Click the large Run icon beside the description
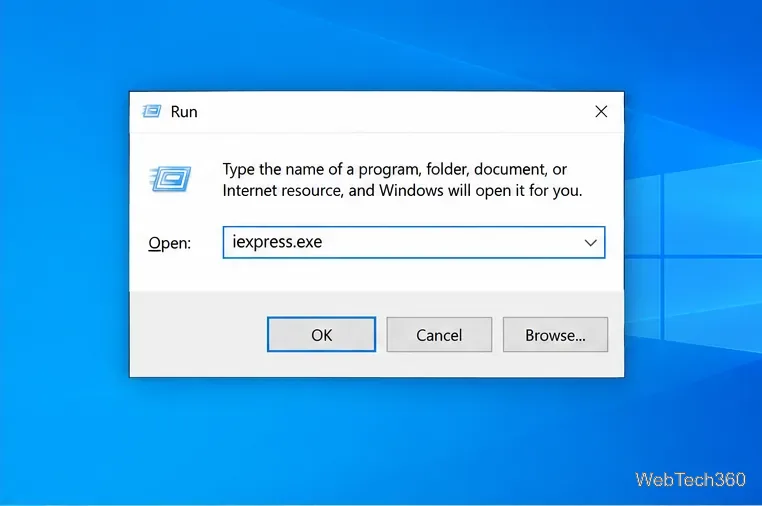Screen dimensions: 762x506 [170, 179]
